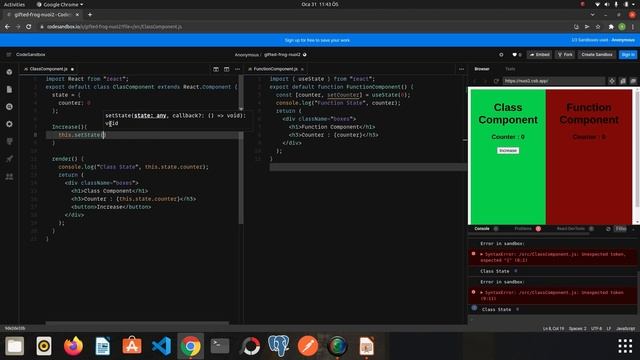The width and height of the screenshot is (640, 360).
Task: Open the preview target crosshair icon
Action: pyautogui.click(x=612, y=81)
